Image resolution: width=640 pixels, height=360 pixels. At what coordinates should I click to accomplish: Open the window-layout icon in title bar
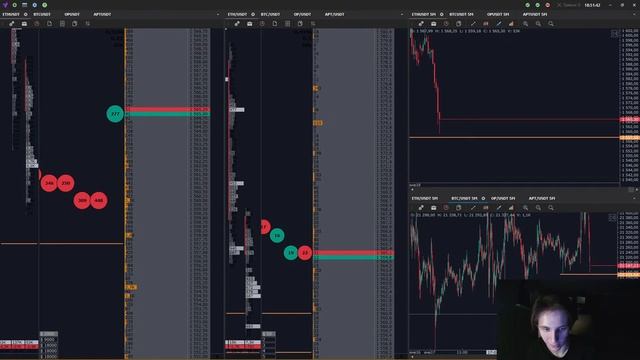click(x=24, y=5)
